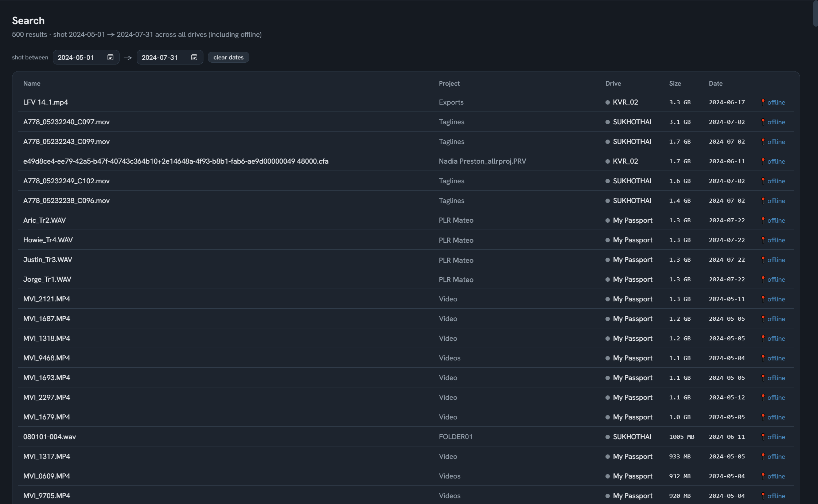Click offline pin icon for MVI_2121.MP4

click(x=763, y=299)
